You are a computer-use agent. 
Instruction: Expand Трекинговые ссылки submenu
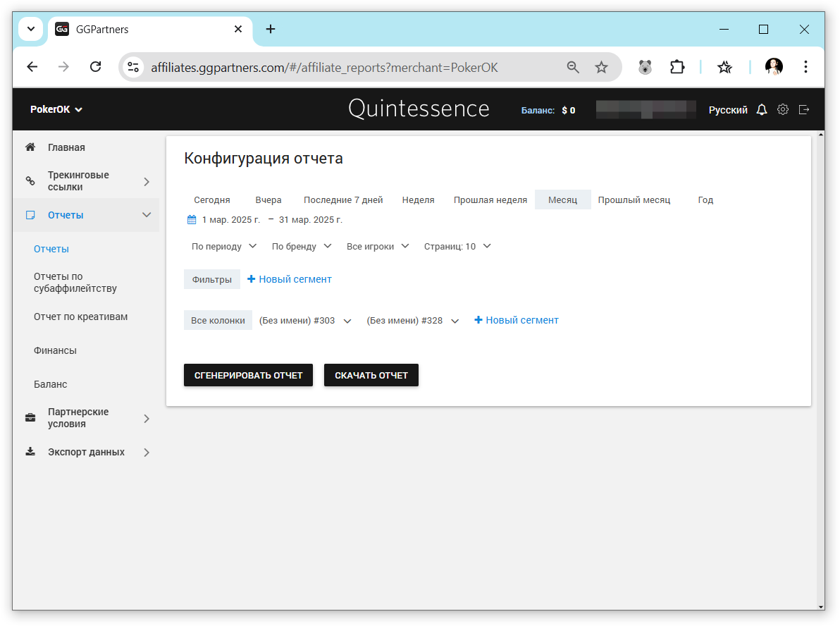pyautogui.click(x=147, y=182)
